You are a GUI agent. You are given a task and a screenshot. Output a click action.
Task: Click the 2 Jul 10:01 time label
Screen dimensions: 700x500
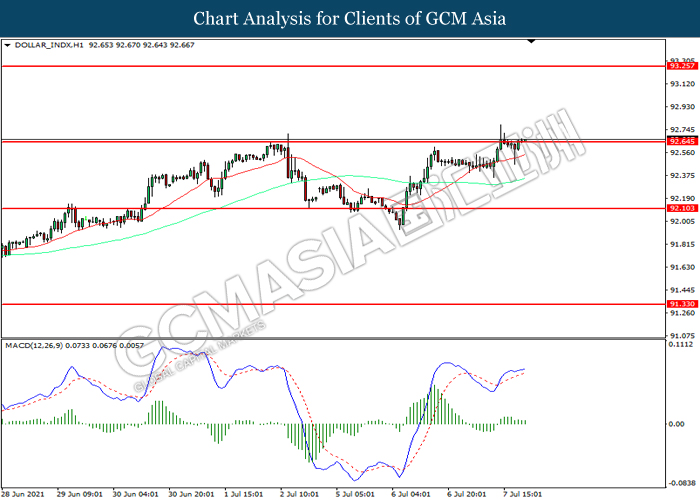(298, 493)
